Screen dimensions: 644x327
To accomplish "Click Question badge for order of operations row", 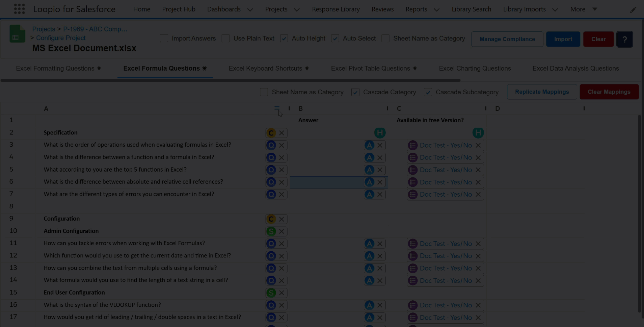I will 271,145.
